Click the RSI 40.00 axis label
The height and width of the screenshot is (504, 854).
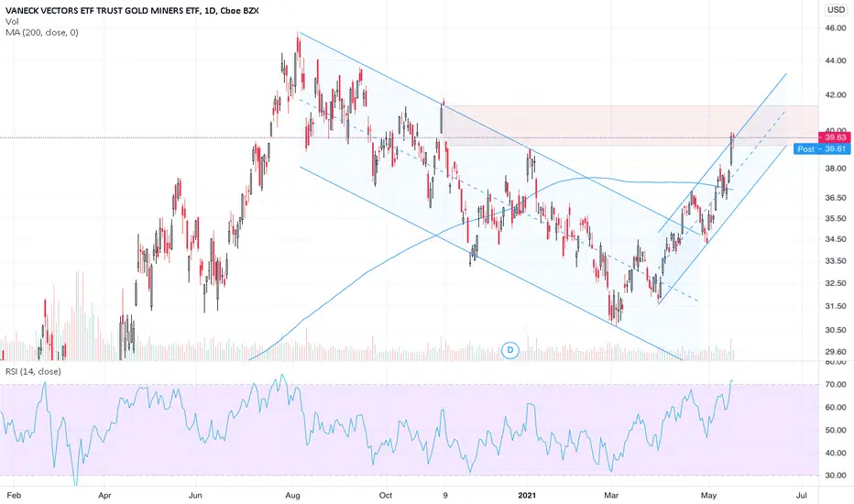point(836,453)
